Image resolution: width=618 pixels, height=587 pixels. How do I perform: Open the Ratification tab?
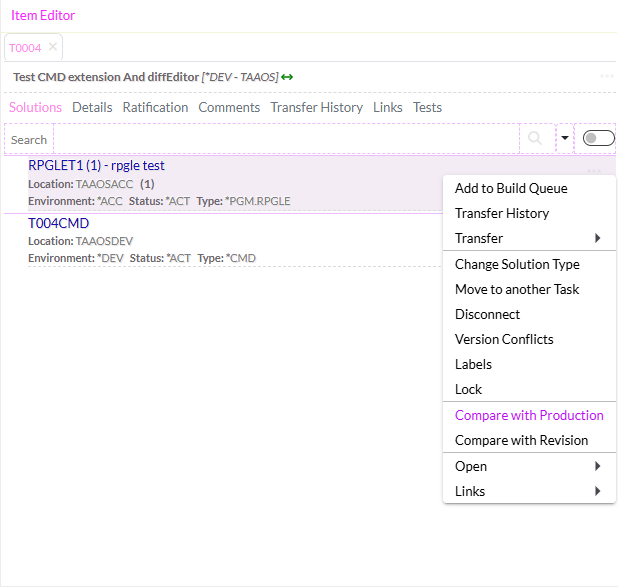155,107
